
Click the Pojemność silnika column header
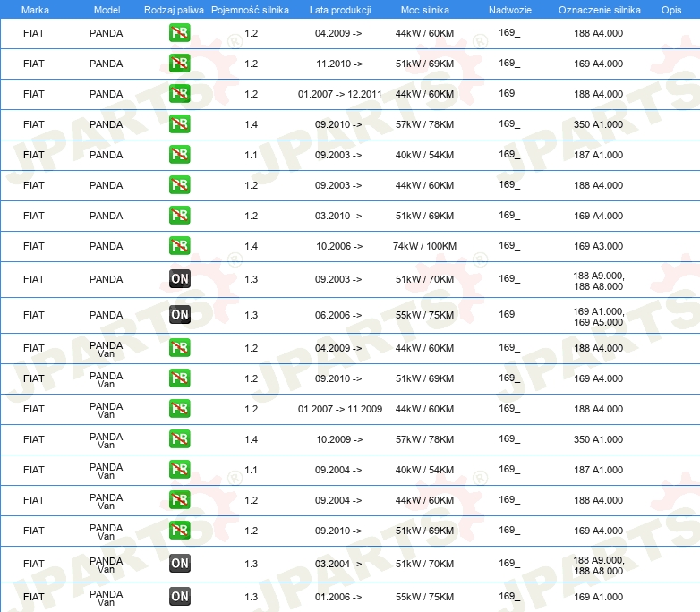click(250, 10)
